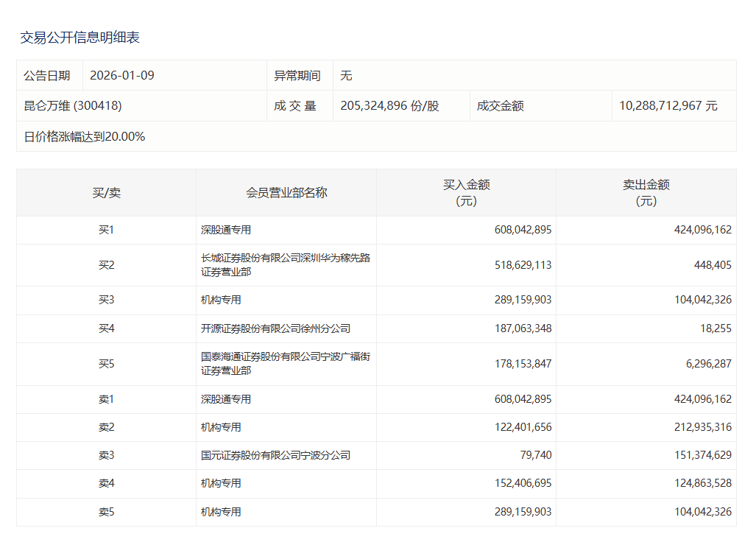Click the stock name 昆仑万维 (300418)
Image resolution: width=756 pixels, height=545 pixels.
point(73,106)
